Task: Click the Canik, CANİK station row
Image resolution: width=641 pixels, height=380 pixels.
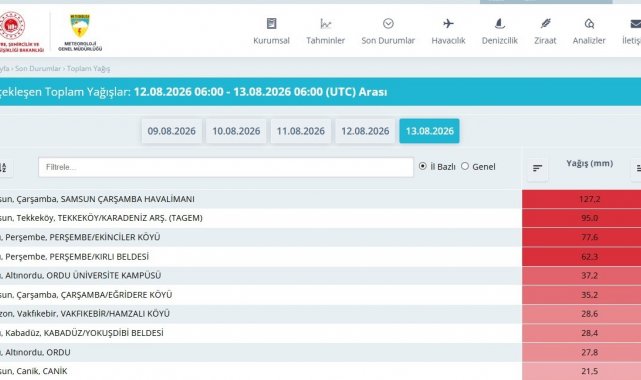Action: click(261, 371)
